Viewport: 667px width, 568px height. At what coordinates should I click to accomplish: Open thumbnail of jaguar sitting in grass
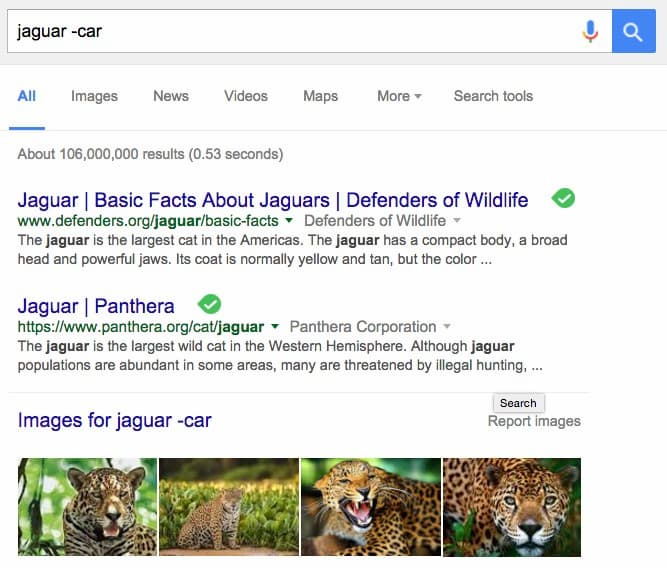pos(229,507)
